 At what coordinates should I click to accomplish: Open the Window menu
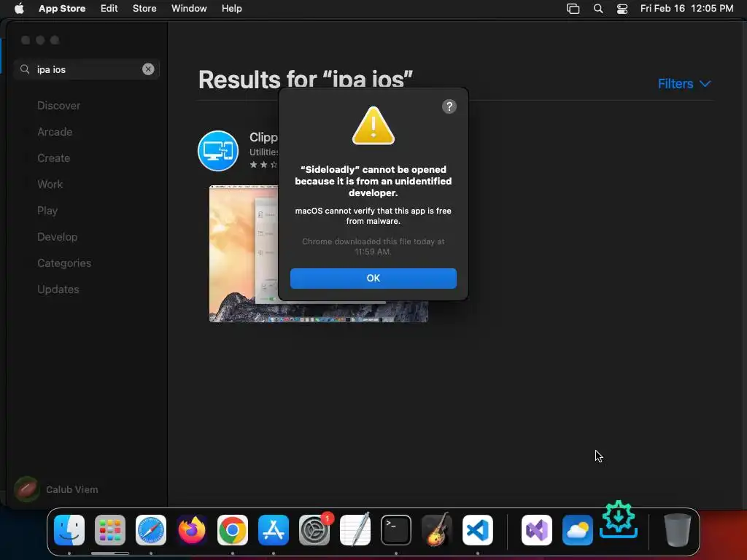click(x=189, y=8)
